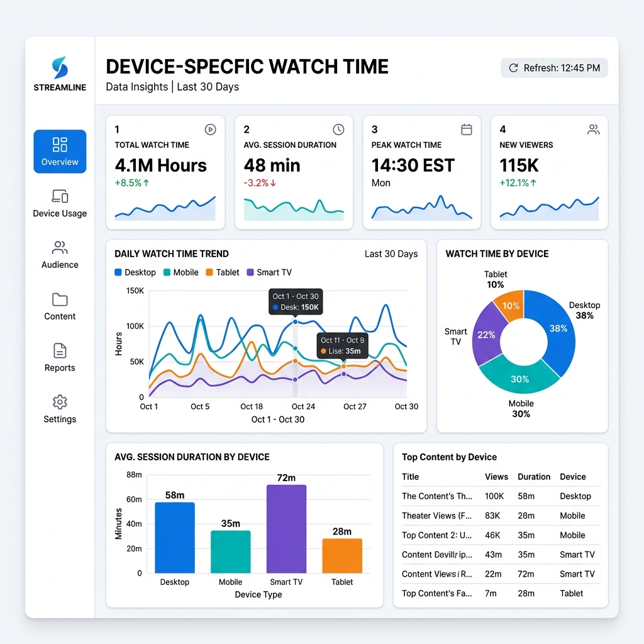Image resolution: width=644 pixels, height=644 pixels.
Task: Click the Smart TV 22% donut segment
Action: [486, 335]
